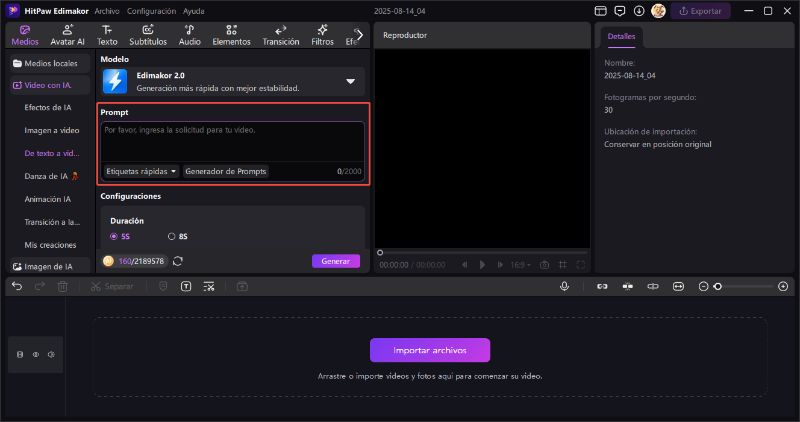This screenshot has width=800, height=422.
Task: Select the 8S duration option
Action: [178, 236]
